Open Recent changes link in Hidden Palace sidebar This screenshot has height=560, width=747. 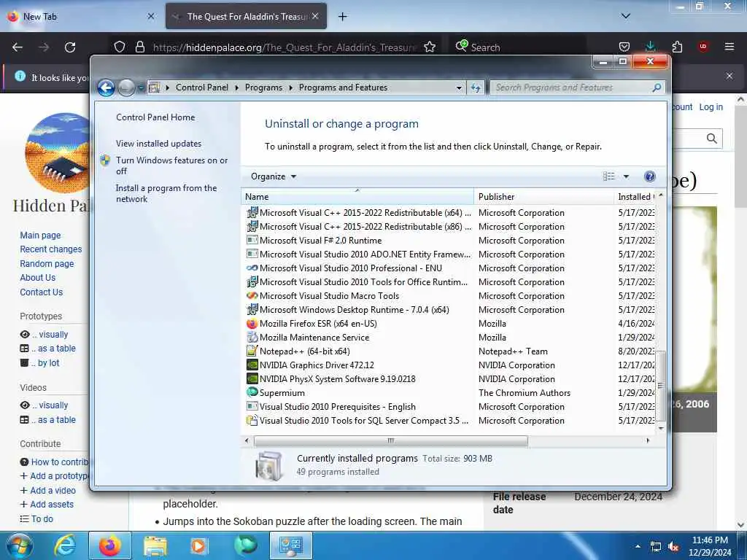[x=51, y=249]
